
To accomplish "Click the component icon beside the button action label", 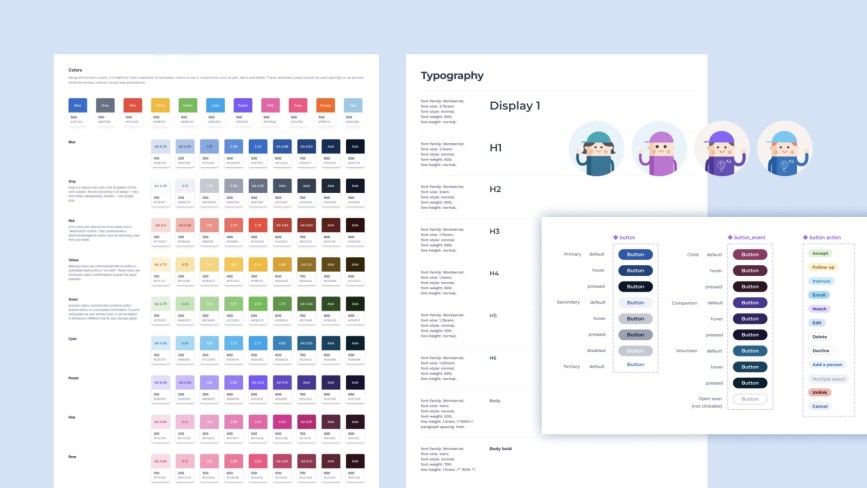I will coord(805,238).
